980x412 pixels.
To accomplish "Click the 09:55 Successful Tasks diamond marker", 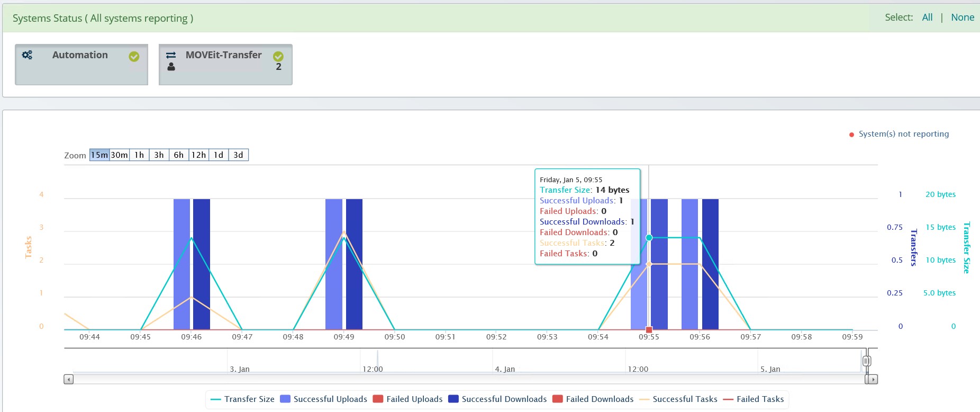I will [649, 264].
